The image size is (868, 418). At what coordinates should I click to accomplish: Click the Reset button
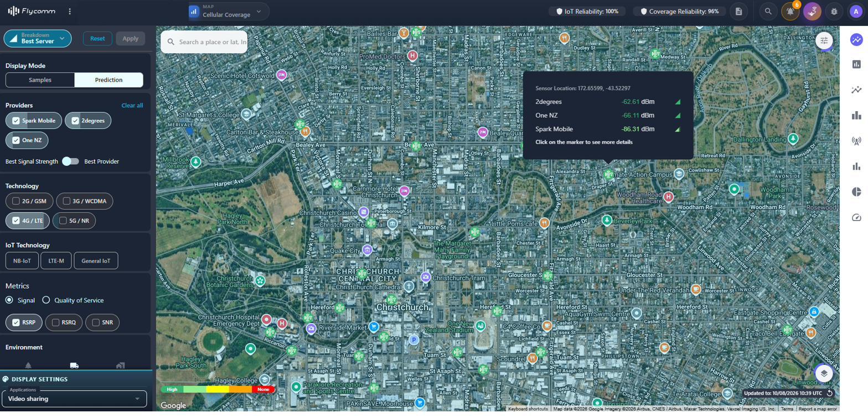pos(97,38)
